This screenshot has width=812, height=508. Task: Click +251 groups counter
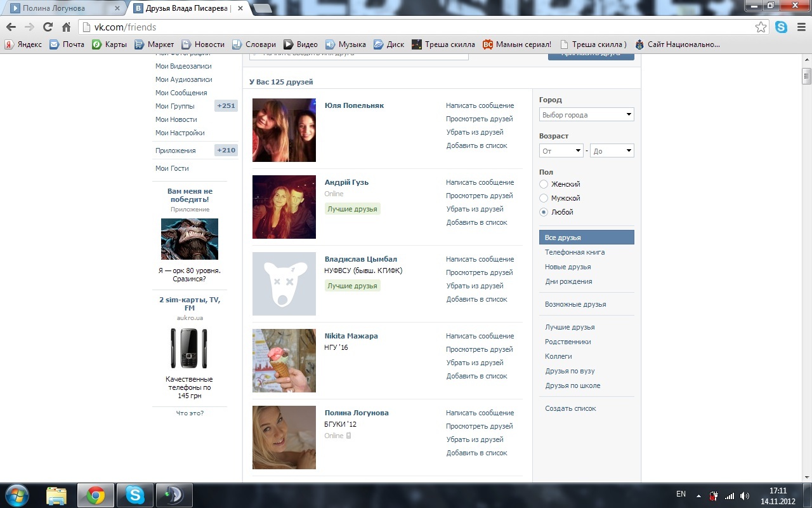[226, 106]
